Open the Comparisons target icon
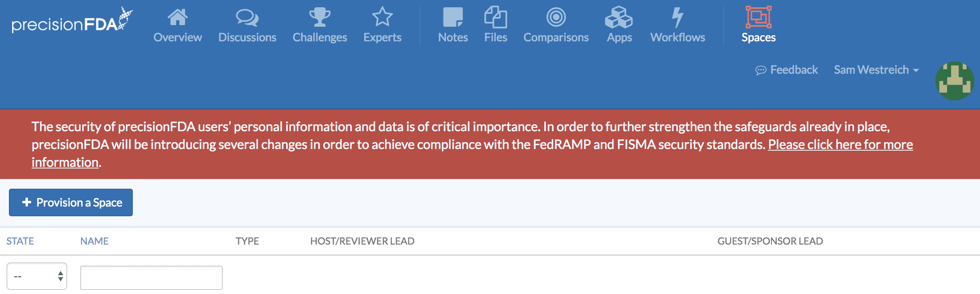The height and width of the screenshot is (294, 980). pyautogui.click(x=556, y=17)
